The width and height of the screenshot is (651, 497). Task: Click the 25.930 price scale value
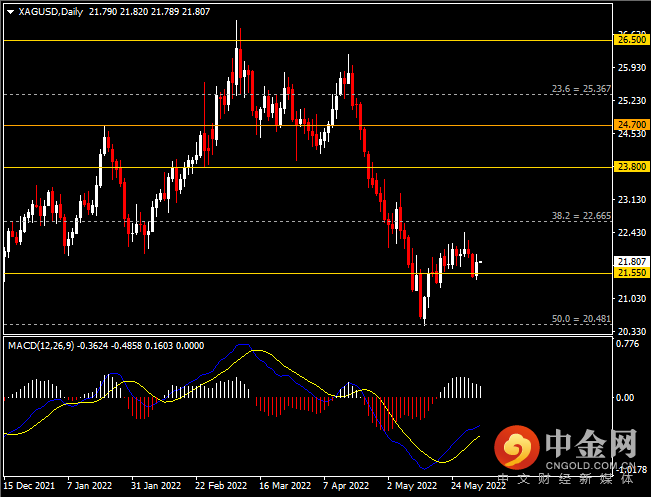[x=632, y=68]
